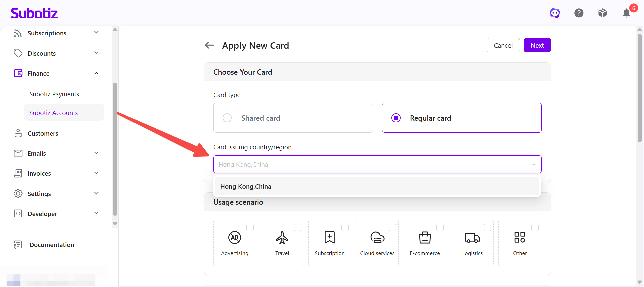Click the Documentation icon

[x=18, y=245]
